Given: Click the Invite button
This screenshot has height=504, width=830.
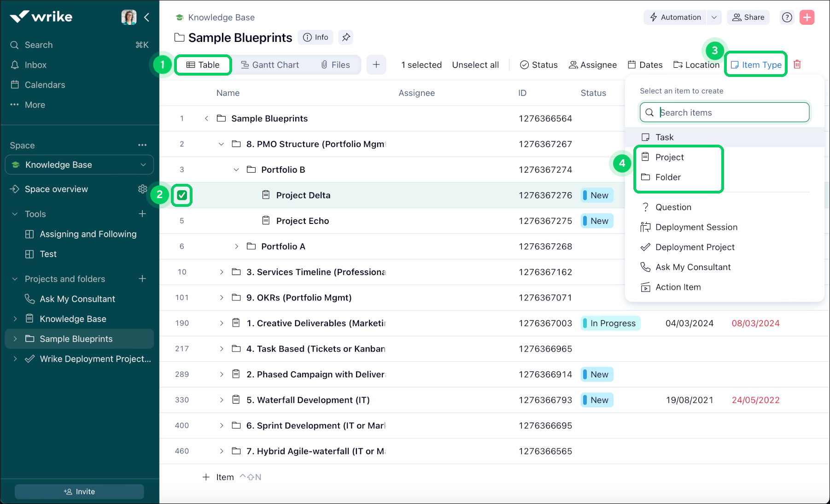Looking at the screenshot, I should [x=79, y=492].
